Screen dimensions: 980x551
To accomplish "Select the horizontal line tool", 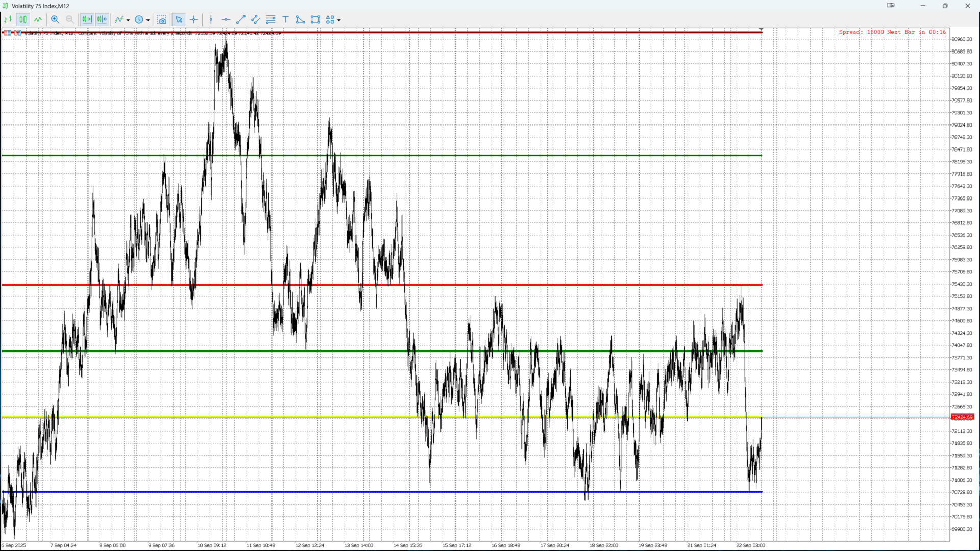I will [x=226, y=20].
